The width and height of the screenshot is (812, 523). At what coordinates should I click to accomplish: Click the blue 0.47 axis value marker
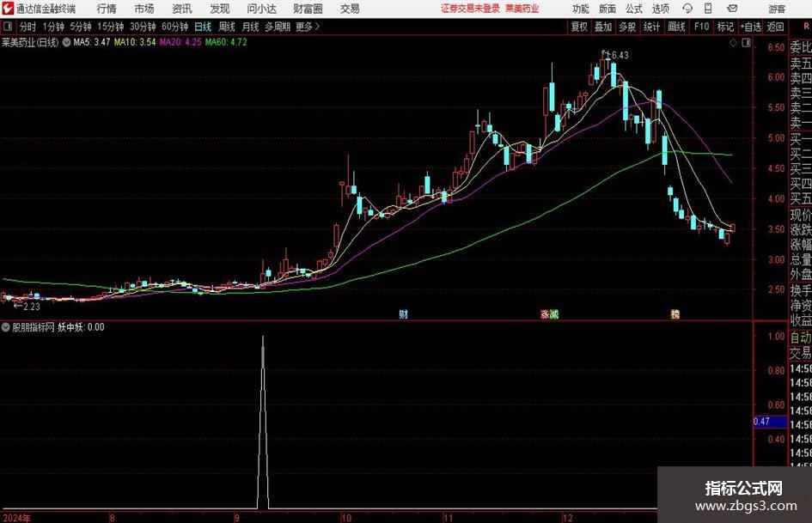tap(770, 422)
